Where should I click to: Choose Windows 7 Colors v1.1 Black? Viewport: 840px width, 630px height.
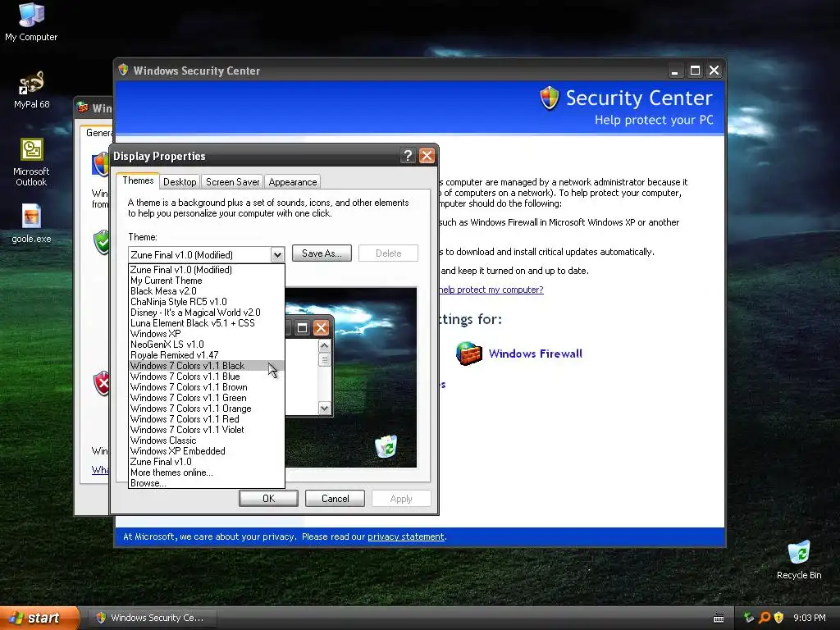coord(206,366)
